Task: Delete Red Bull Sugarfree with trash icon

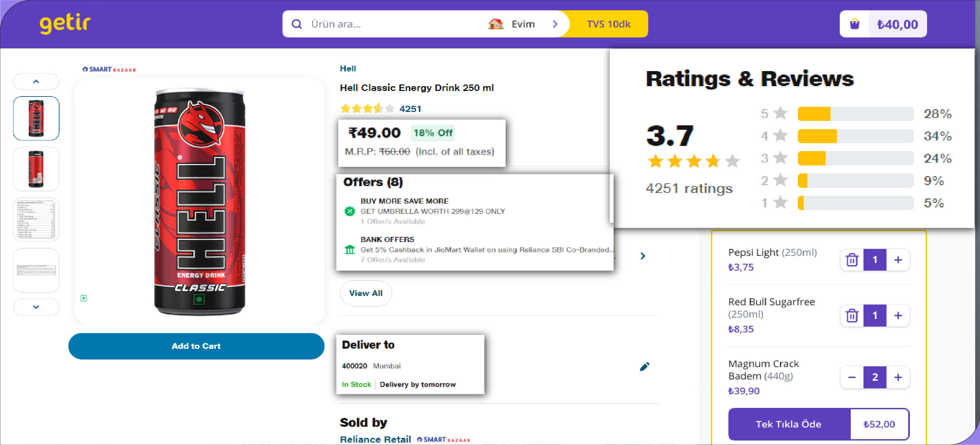Action: pos(852,316)
